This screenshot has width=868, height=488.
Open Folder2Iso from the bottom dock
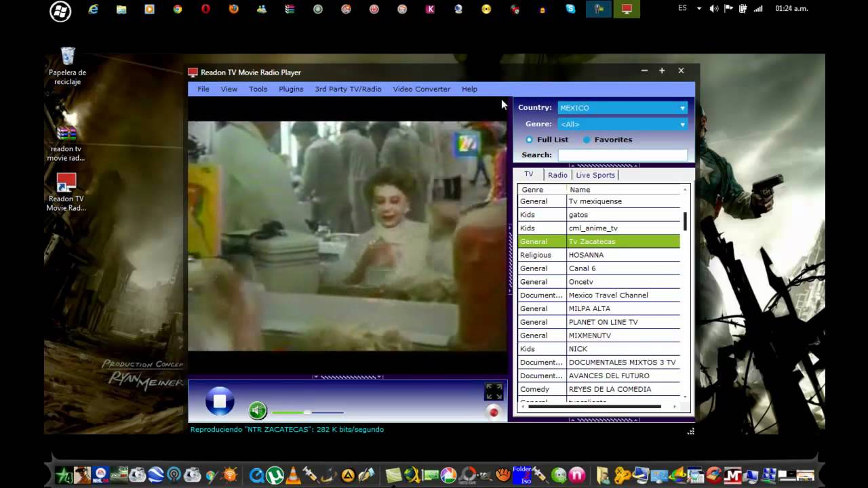click(521, 475)
